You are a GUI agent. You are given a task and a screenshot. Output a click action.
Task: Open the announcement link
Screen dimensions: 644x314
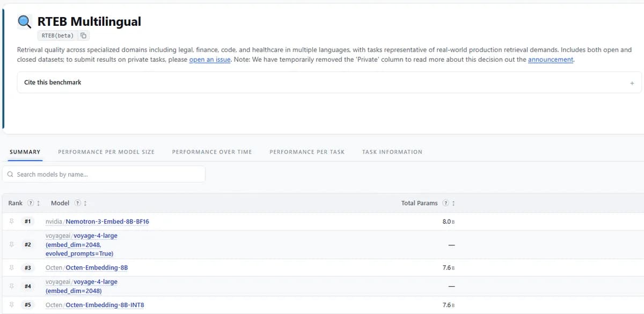click(x=551, y=60)
